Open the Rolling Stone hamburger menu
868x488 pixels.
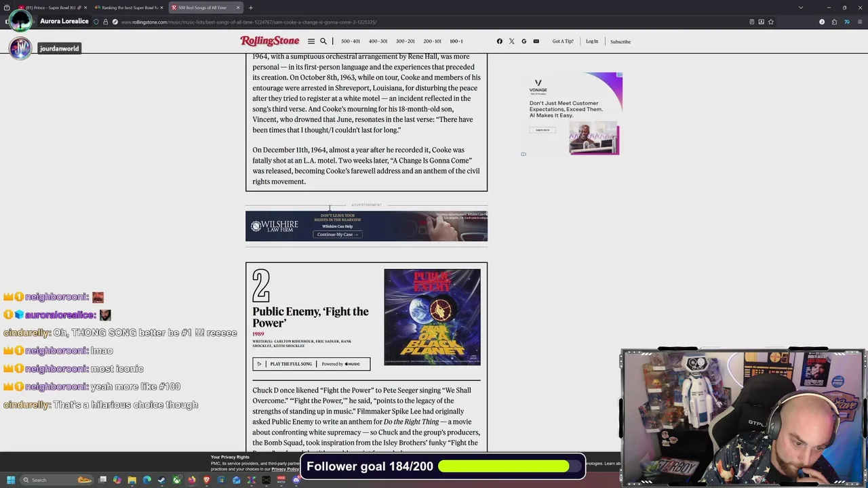(x=311, y=41)
